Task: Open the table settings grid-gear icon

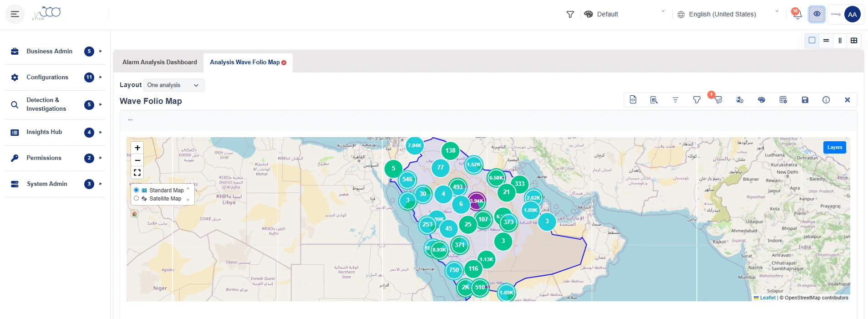Action: coord(783,100)
